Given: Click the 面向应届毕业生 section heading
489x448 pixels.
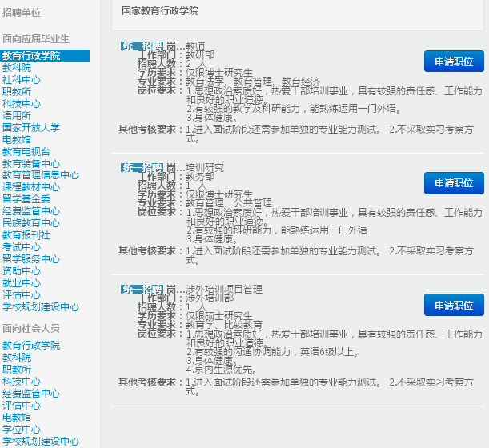Looking at the screenshot, I should [36, 39].
